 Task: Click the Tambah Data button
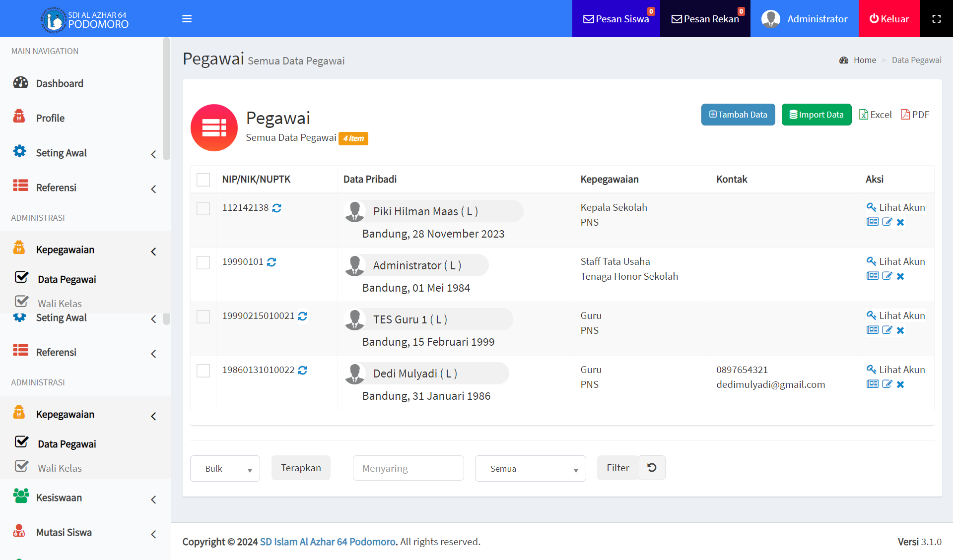pyautogui.click(x=738, y=115)
